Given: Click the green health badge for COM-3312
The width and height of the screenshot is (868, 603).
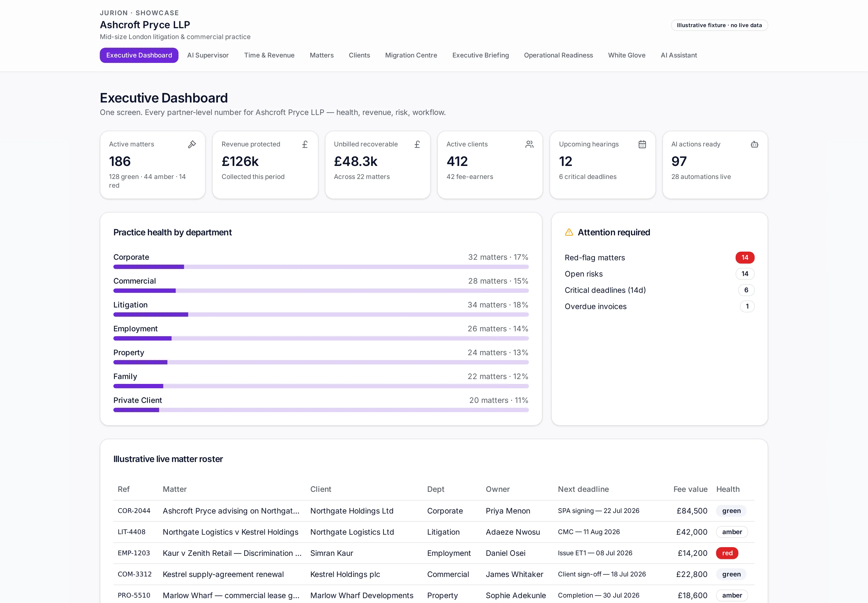Looking at the screenshot, I should point(731,574).
